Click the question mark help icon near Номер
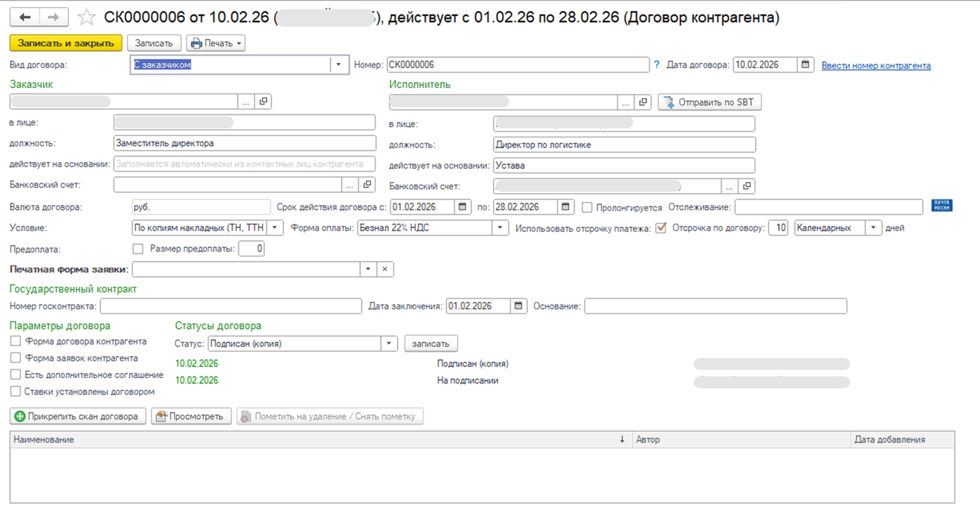 point(657,65)
